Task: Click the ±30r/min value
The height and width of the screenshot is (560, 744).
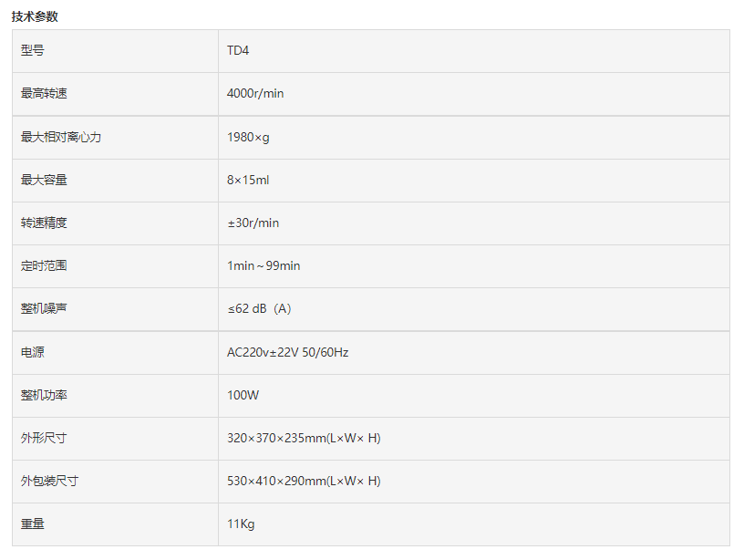Action: pos(253,223)
